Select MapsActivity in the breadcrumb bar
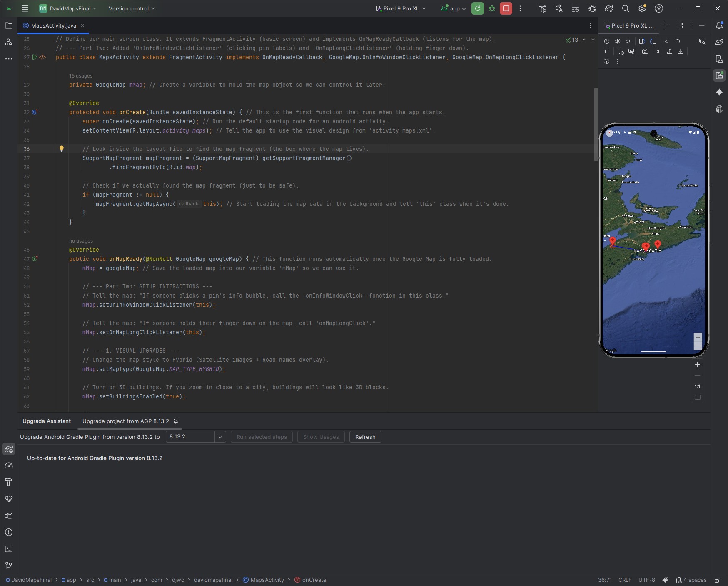The width and height of the screenshot is (728, 586). (x=267, y=580)
